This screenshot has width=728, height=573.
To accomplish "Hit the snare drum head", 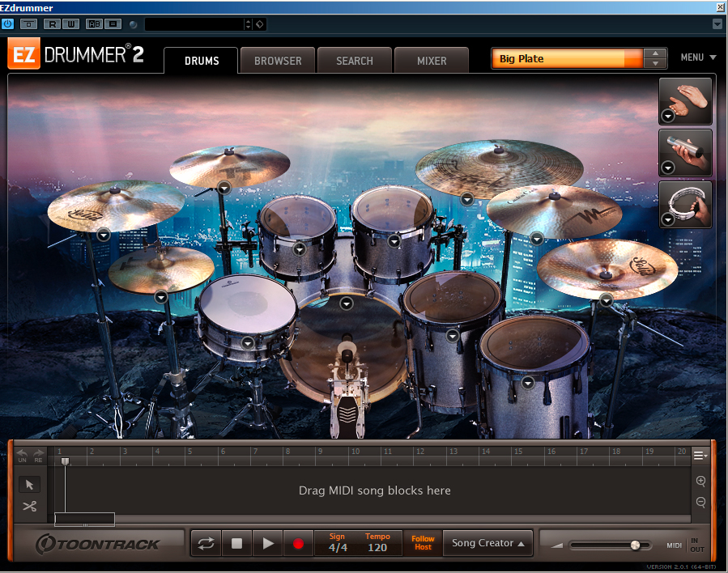I will tap(248, 302).
